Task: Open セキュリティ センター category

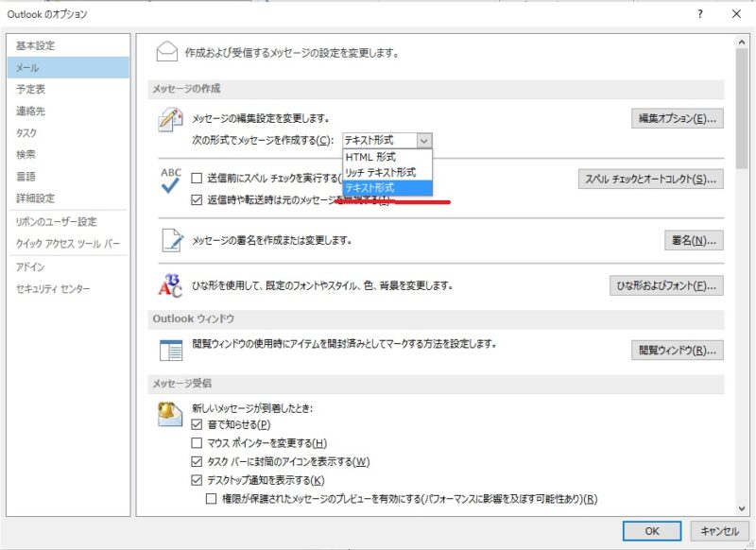Action: coord(68,289)
